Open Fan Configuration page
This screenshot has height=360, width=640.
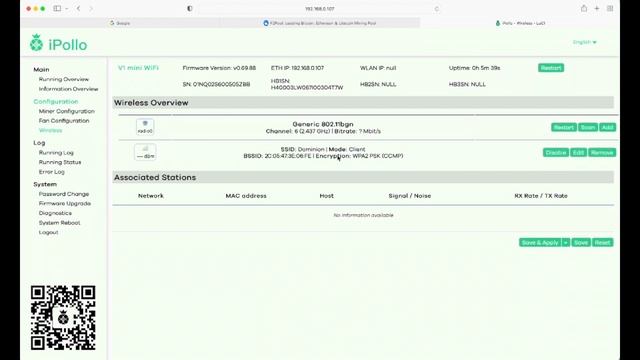click(x=64, y=121)
